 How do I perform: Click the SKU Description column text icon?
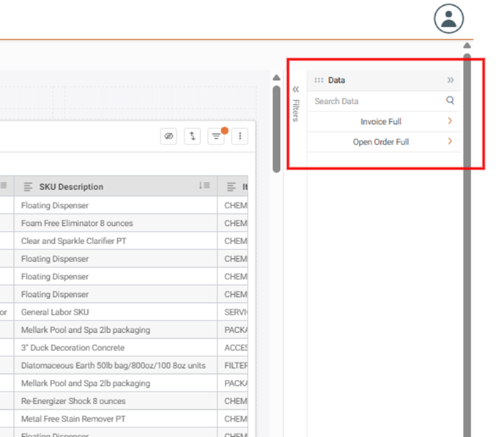tap(29, 187)
